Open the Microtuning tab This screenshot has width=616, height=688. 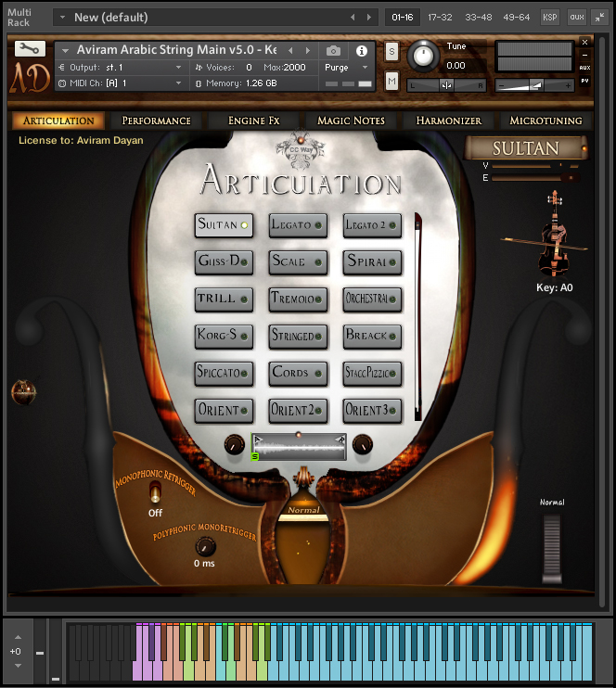pyautogui.click(x=545, y=121)
